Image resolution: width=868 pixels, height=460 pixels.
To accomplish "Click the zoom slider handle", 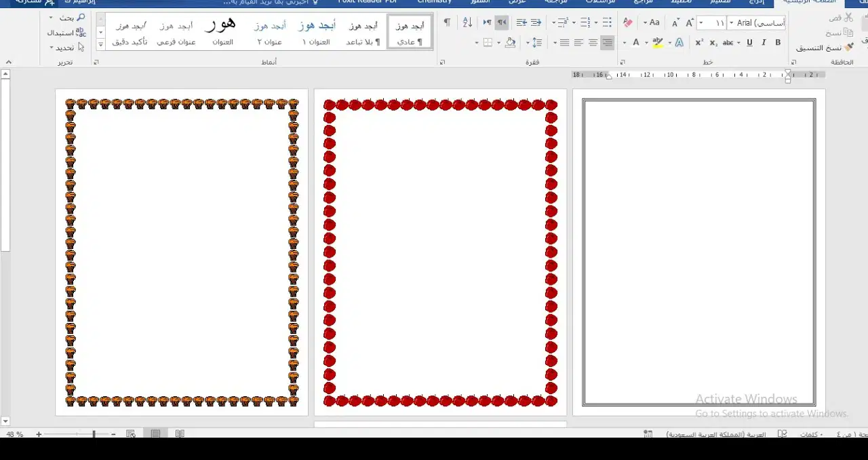I will pyautogui.click(x=94, y=434).
